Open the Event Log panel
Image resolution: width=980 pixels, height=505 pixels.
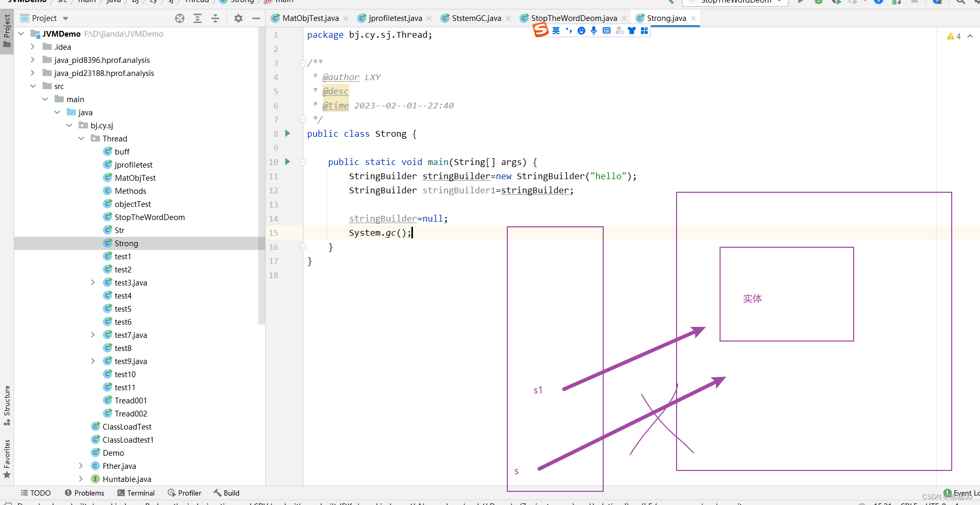[961, 493]
